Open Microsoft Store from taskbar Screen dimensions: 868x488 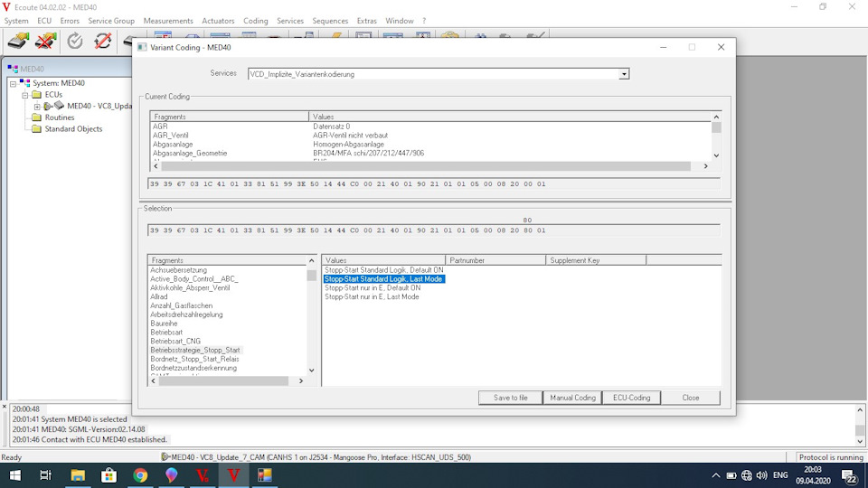click(108, 475)
